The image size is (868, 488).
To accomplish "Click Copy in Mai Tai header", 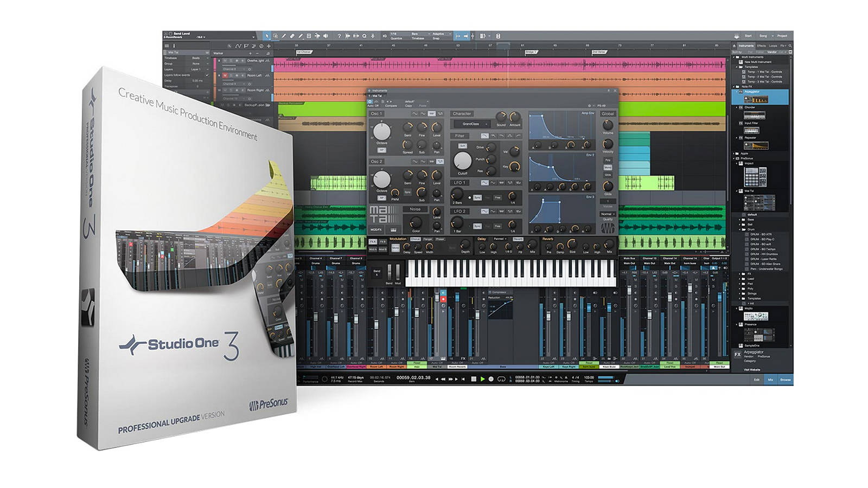I will (x=409, y=106).
